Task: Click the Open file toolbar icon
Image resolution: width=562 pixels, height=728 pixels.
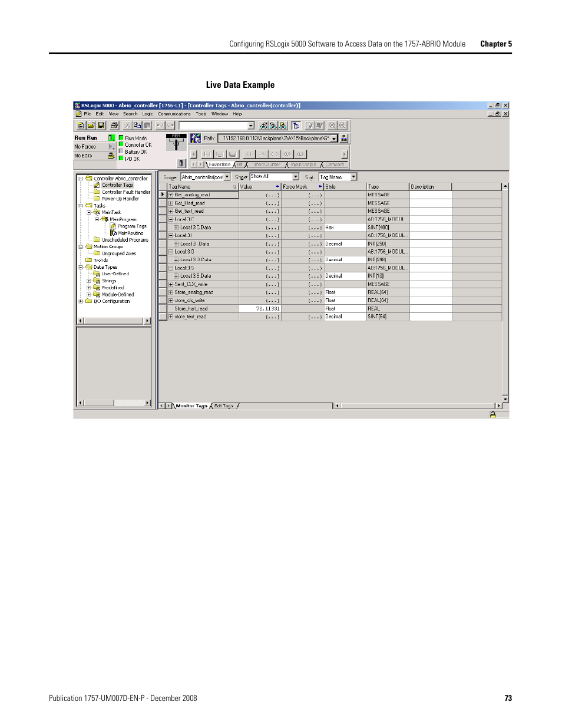Action: point(91,126)
